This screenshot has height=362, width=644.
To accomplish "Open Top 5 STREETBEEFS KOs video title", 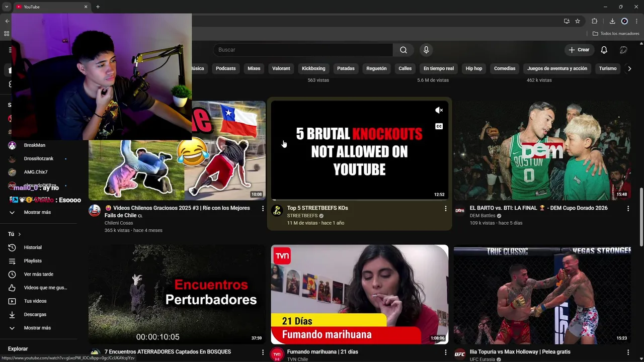I will pos(317,208).
